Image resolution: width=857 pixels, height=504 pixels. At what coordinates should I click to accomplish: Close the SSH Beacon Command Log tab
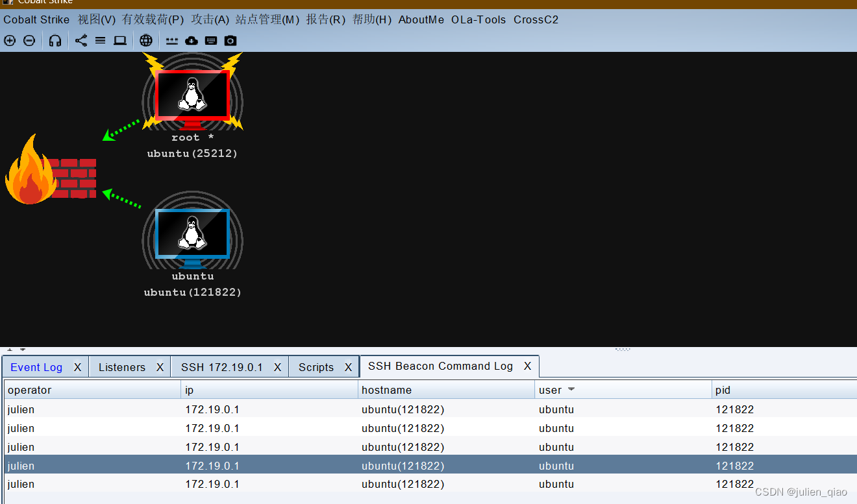point(527,366)
